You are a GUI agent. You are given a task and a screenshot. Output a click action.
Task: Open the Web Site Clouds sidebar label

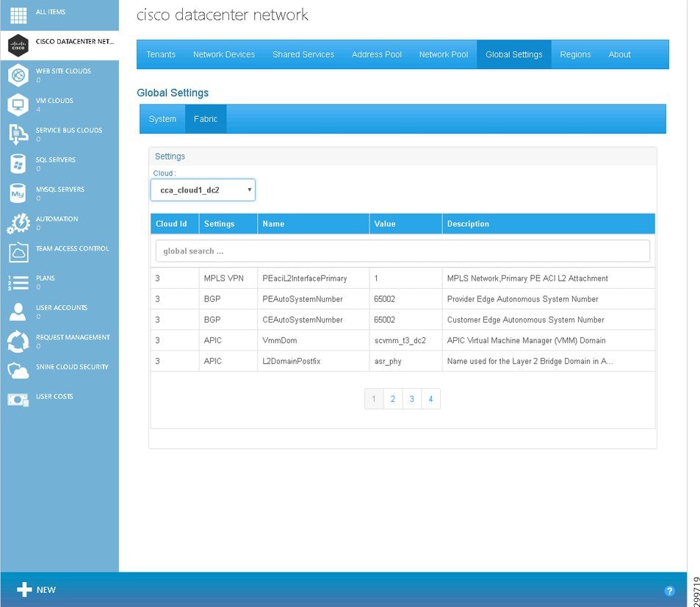63,71
